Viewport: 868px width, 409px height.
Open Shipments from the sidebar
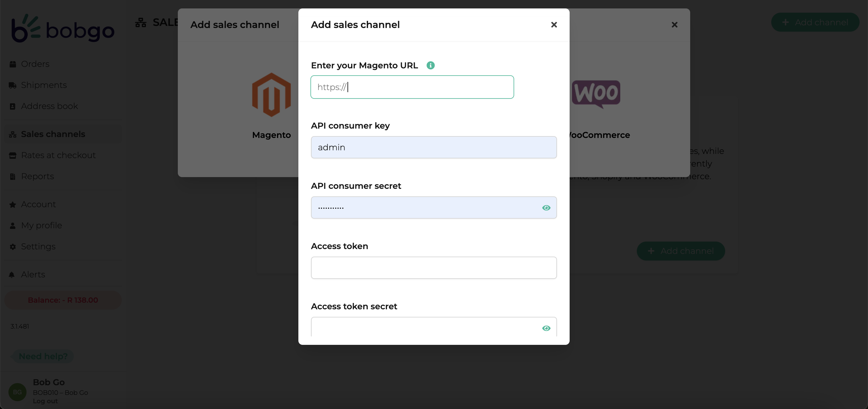(x=44, y=85)
